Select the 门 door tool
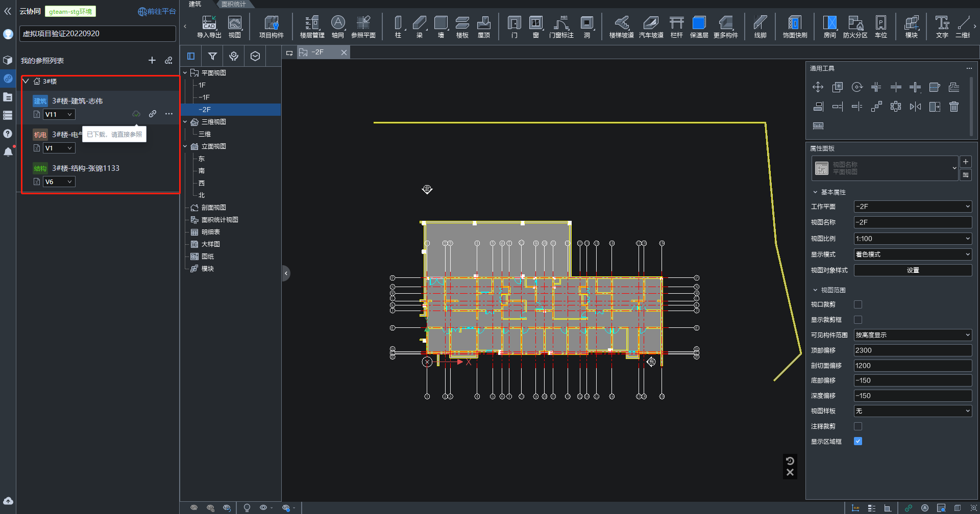The height and width of the screenshot is (514, 980). point(514,27)
